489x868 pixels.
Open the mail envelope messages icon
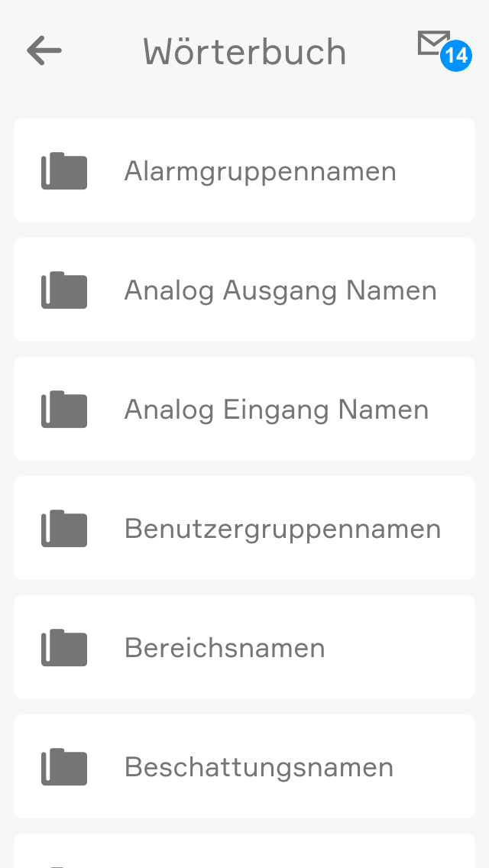[433, 43]
